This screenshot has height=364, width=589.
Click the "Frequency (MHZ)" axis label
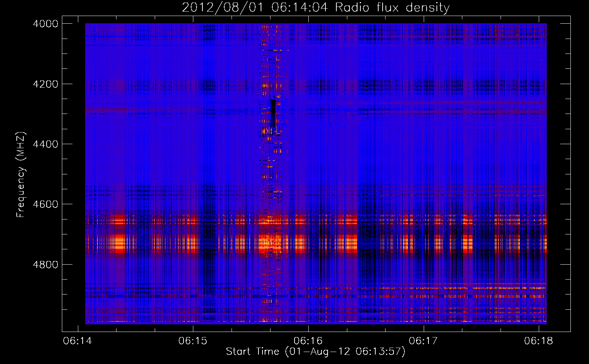21,175
